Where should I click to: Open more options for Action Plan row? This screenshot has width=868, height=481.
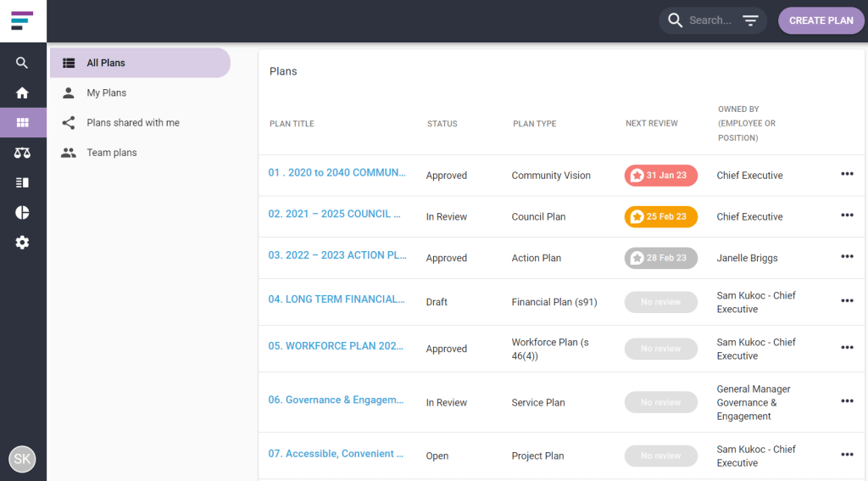click(847, 256)
